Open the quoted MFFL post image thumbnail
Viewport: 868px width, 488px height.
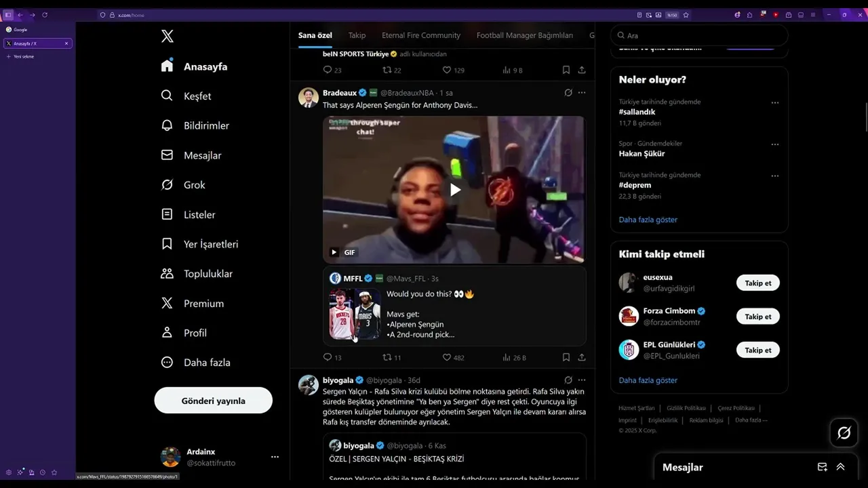355,314
